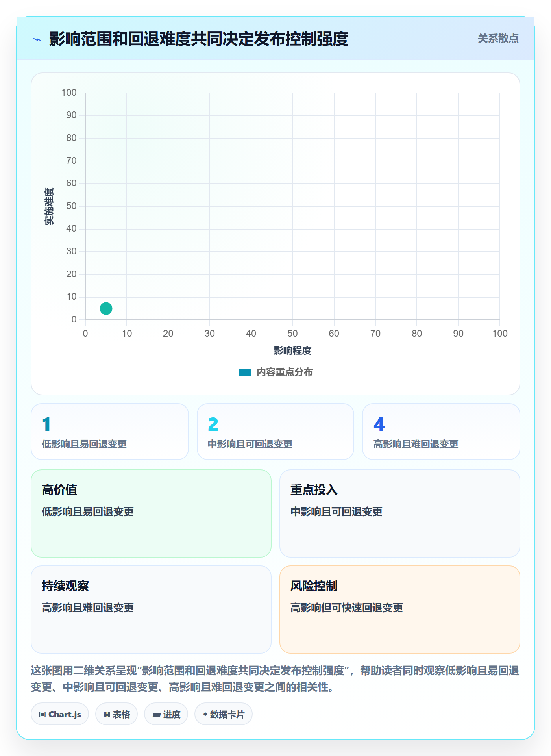Click the 表格 tag

click(116, 714)
